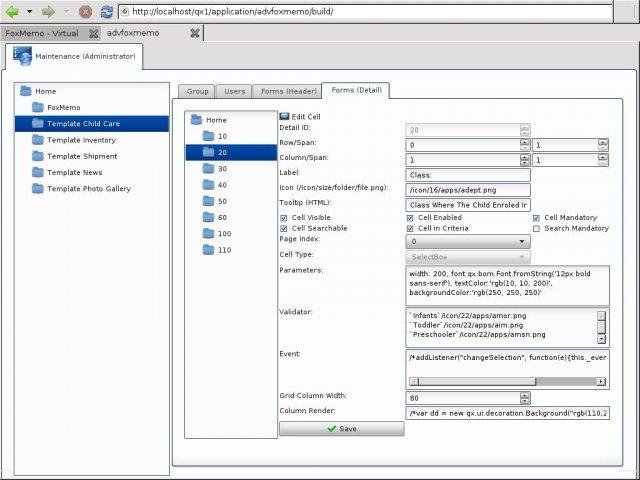This screenshot has height=480, width=640.
Task: Enable the Search Mandatory checkbox
Action: click(x=536, y=229)
